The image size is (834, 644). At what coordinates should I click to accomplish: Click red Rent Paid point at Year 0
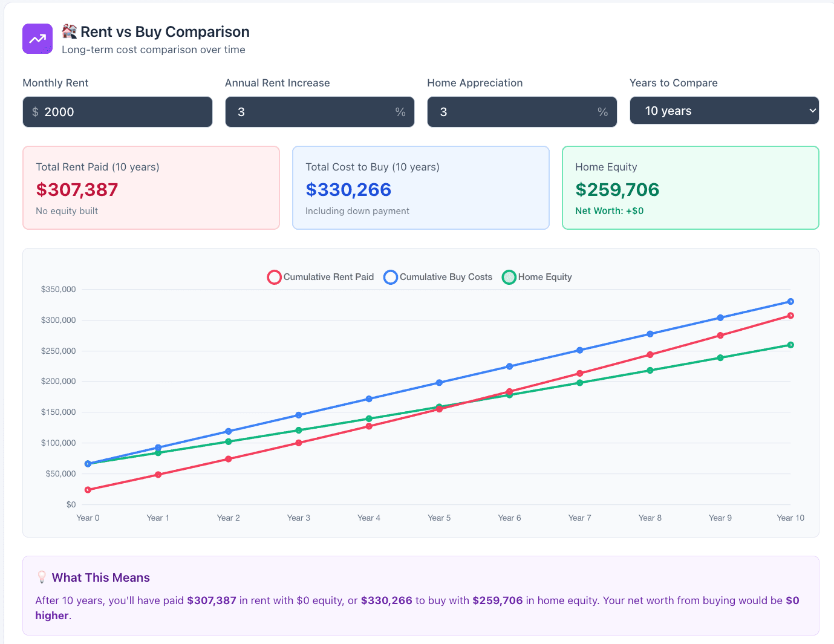88,490
